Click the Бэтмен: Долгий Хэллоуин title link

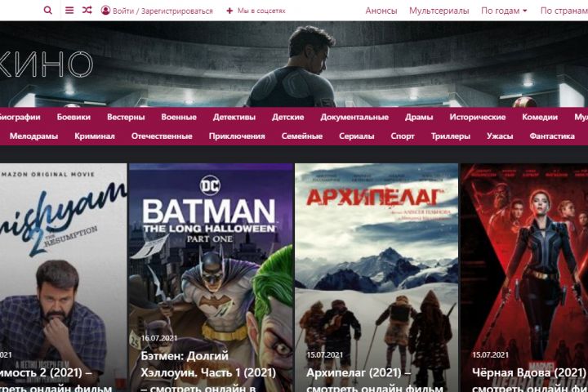[x=208, y=372]
